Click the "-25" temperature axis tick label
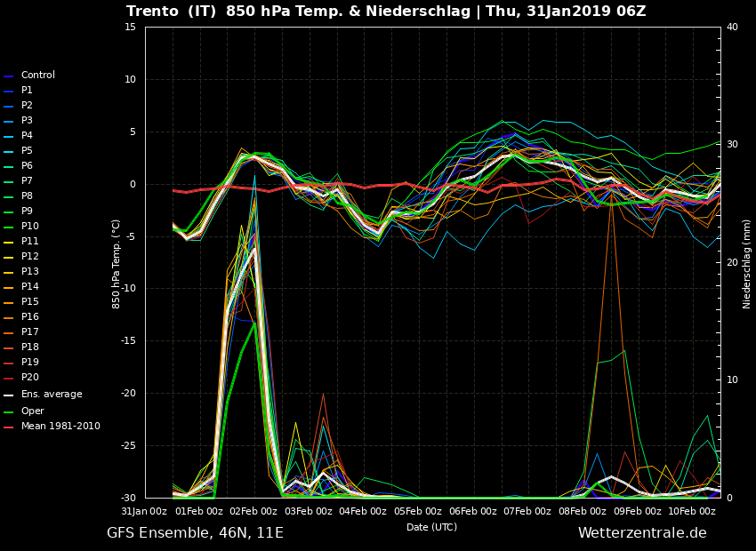 (129, 446)
